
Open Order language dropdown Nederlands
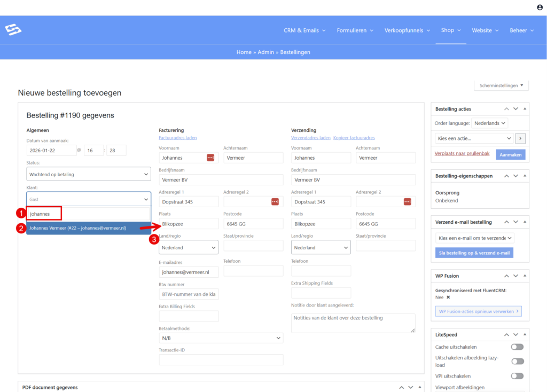pyautogui.click(x=490, y=123)
